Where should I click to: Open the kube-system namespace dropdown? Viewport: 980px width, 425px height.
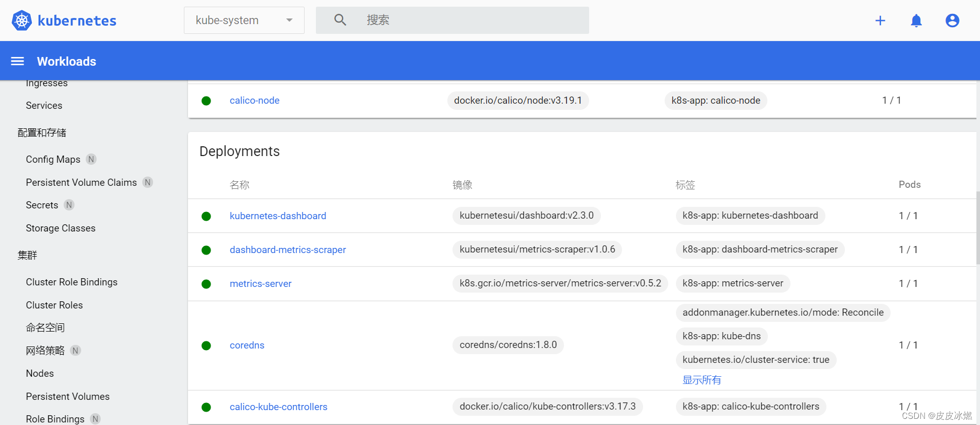244,20
